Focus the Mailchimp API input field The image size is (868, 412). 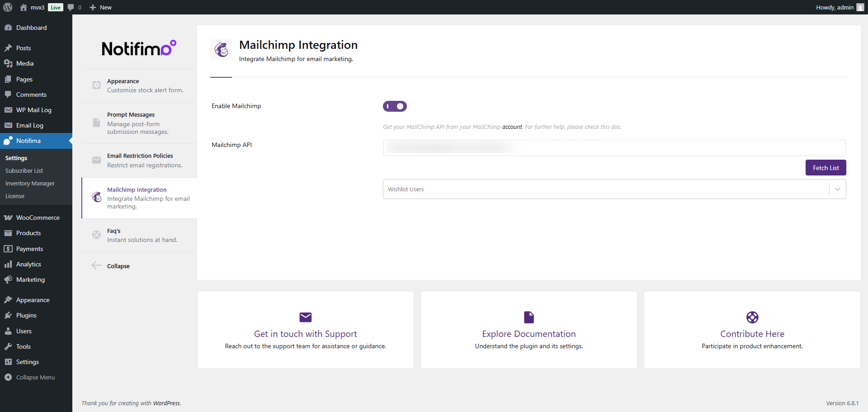tap(614, 148)
